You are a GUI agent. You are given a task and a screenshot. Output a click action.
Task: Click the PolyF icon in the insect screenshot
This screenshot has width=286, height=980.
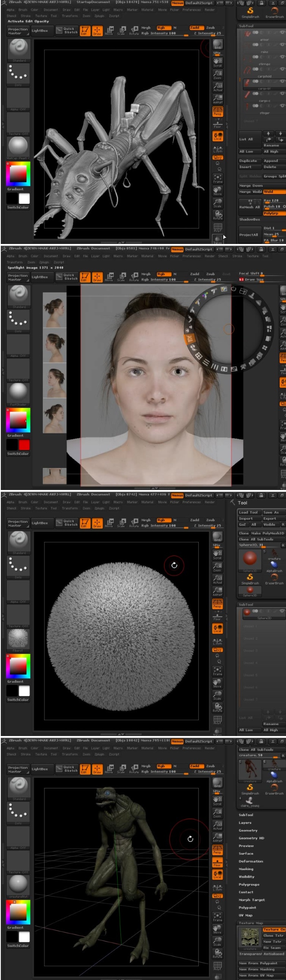pyautogui.click(x=217, y=227)
